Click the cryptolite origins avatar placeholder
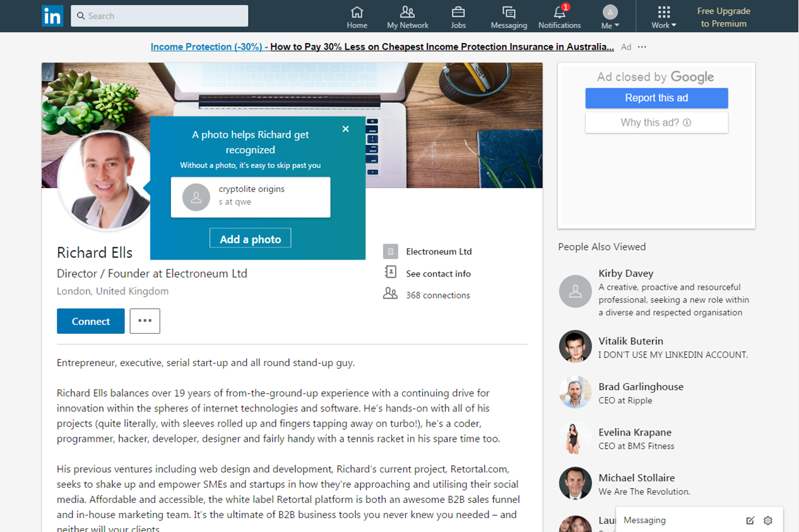Image resolution: width=799 pixels, height=532 pixels. [196, 197]
